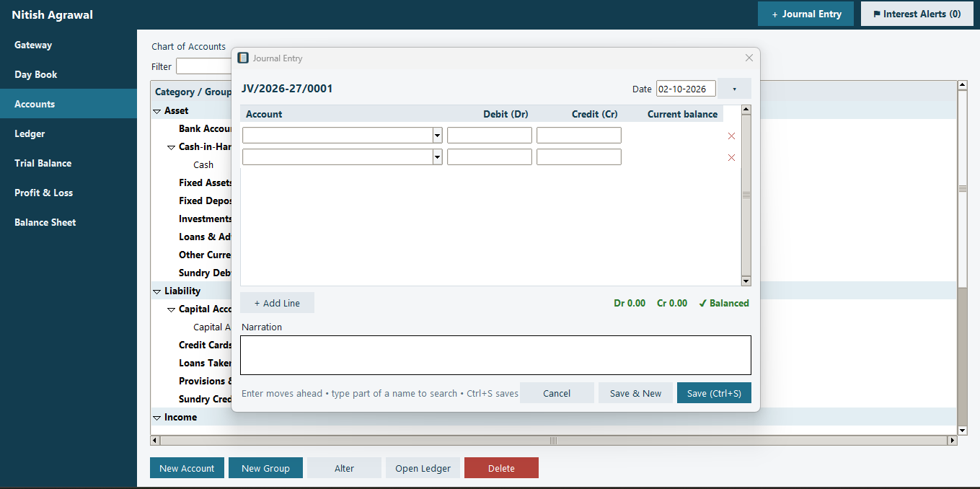Open Gateway in the sidebar
This screenshot has height=489, width=980.
click(x=69, y=45)
